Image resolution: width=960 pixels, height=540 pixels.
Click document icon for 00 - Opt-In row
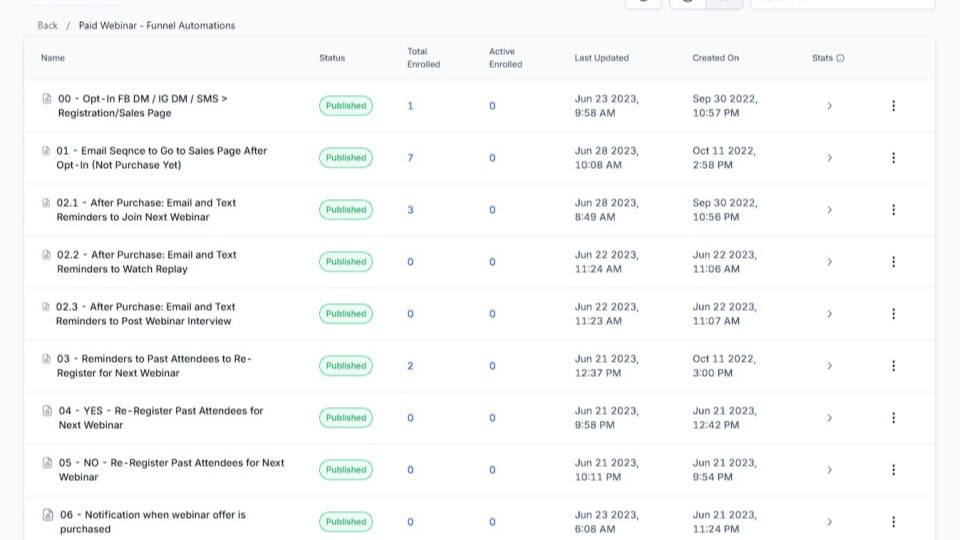(47, 99)
